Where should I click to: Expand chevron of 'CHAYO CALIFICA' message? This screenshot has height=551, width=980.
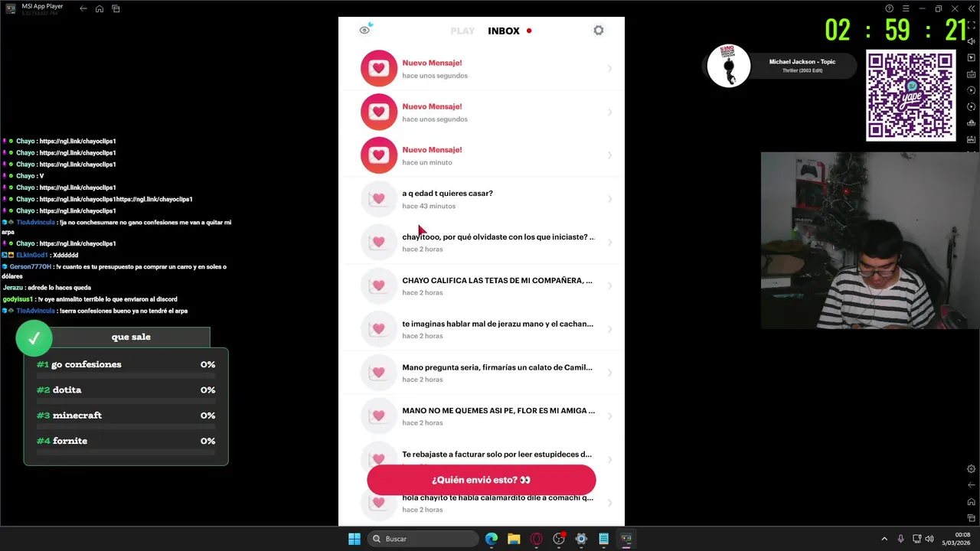610,286
